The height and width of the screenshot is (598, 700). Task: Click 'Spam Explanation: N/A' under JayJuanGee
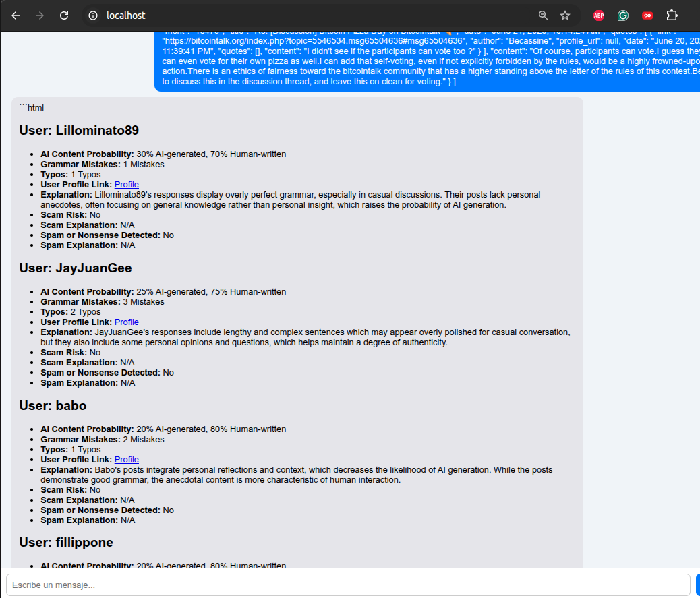88,383
